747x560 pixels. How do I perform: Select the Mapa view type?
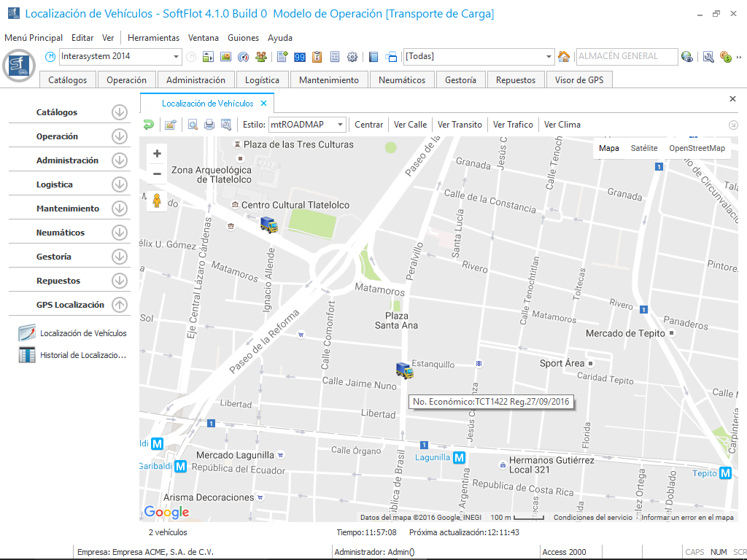[x=608, y=148]
